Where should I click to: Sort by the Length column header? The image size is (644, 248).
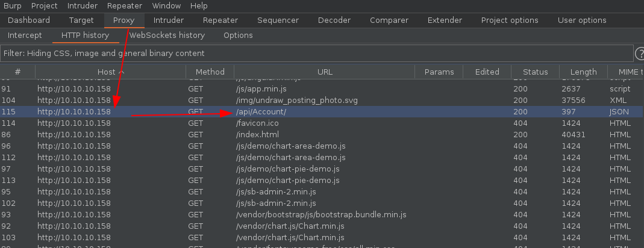tap(583, 72)
